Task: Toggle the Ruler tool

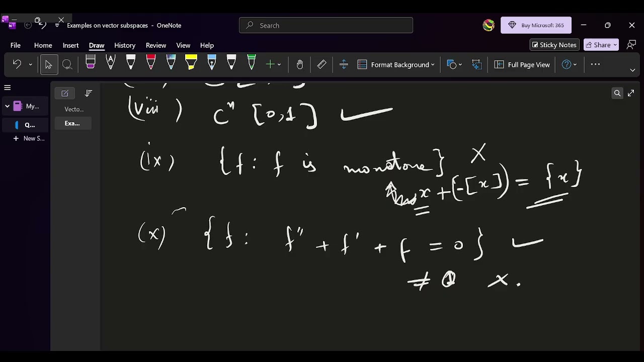Action: click(322, 64)
